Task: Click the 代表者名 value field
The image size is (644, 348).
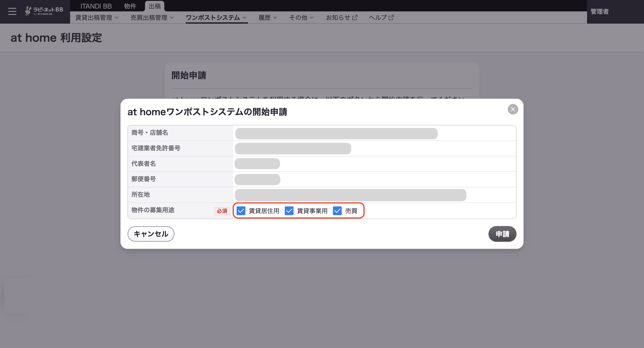Action: coord(257,164)
